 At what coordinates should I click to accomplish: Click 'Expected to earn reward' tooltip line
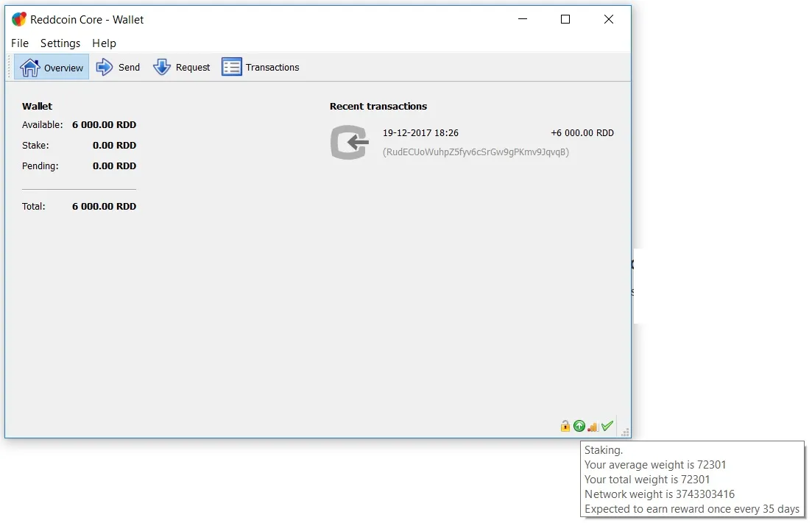[692, 509]
